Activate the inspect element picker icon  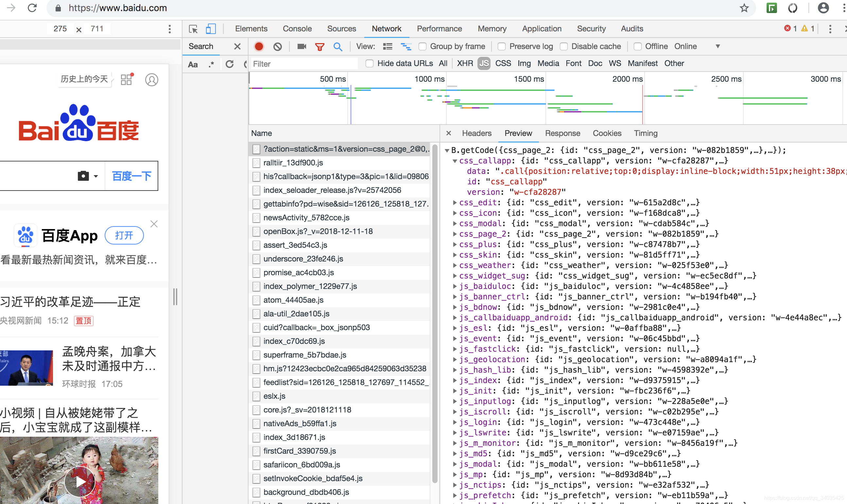[193, 29]
